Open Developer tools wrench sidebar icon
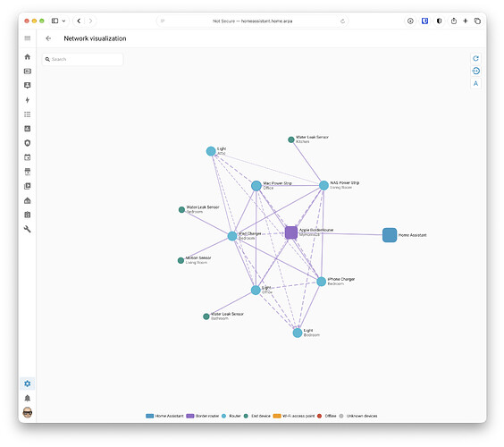The width and height of the screenshot is (504, 447). [28, 229]
